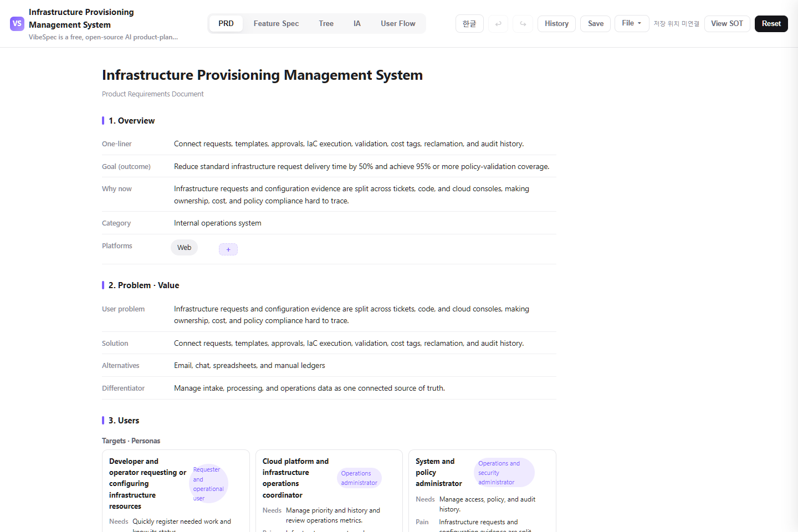Screen dimensions: 798x532
Task: Open the User Flow tab
Action: click(x=398, y=24)
